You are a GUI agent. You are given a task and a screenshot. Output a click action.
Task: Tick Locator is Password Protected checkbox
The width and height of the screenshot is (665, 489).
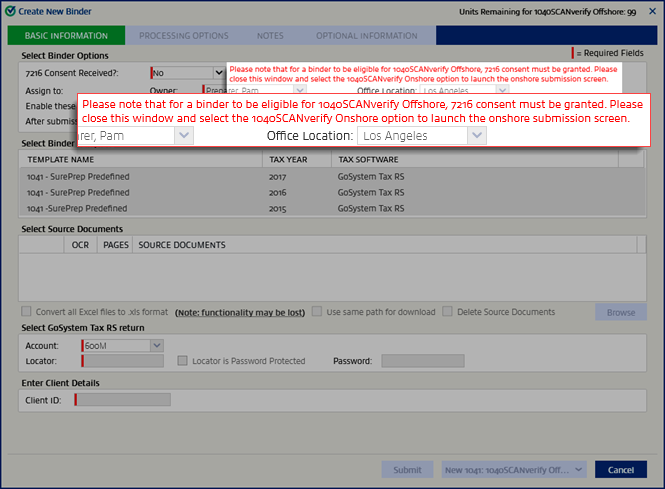click(x=183, y=361)
